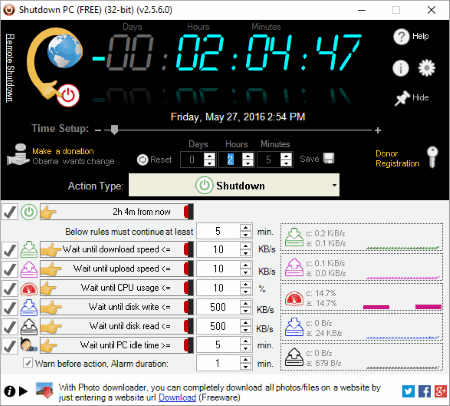Click the Hide pushpin icon
450x406 pixels.
point(402,98)
